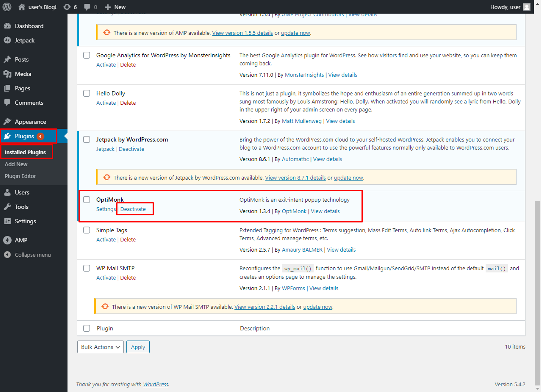Click the Appearance paintbrush icon
The image size is (541, 392).
point(8,122)
